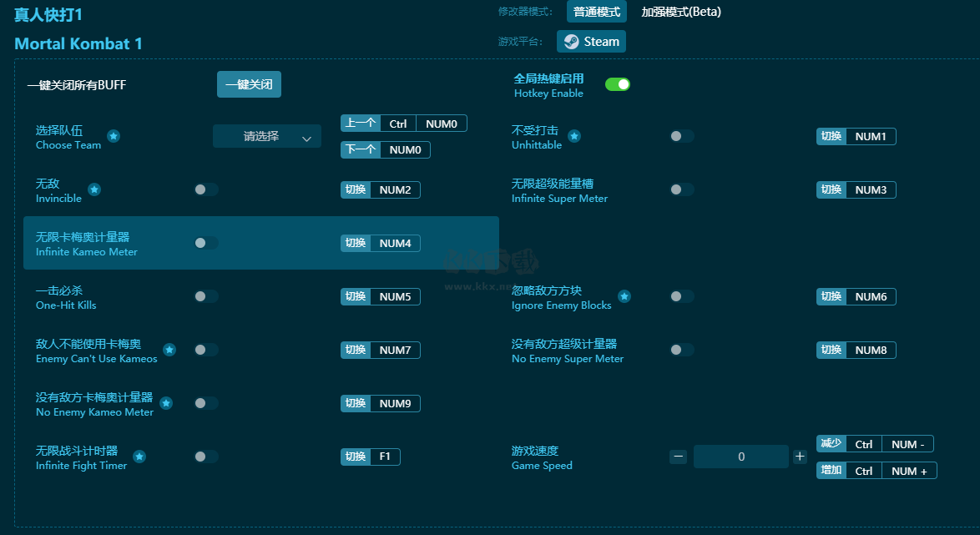This screenshot has height=535, width=980.
Task: Toggle Infinite Kameo Meter on
Action: 205,243
